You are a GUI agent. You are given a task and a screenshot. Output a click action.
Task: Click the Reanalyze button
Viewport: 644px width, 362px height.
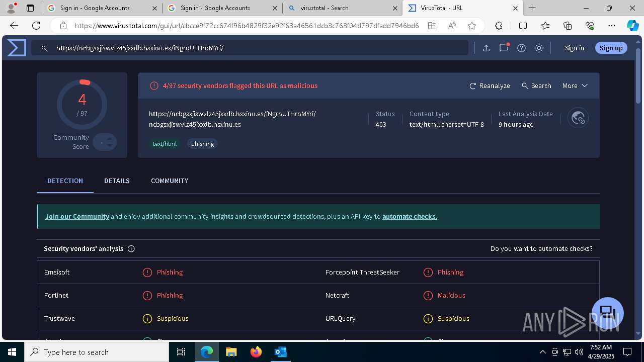tap(490, 86)
